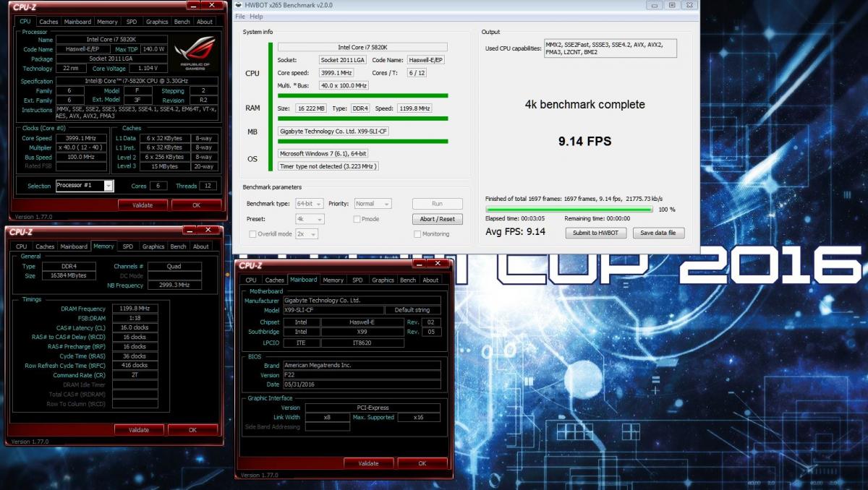This screenshot has width=868, height=490.
Task: Open the Help menu in HWBOT x265
Action: coord(256,16)
